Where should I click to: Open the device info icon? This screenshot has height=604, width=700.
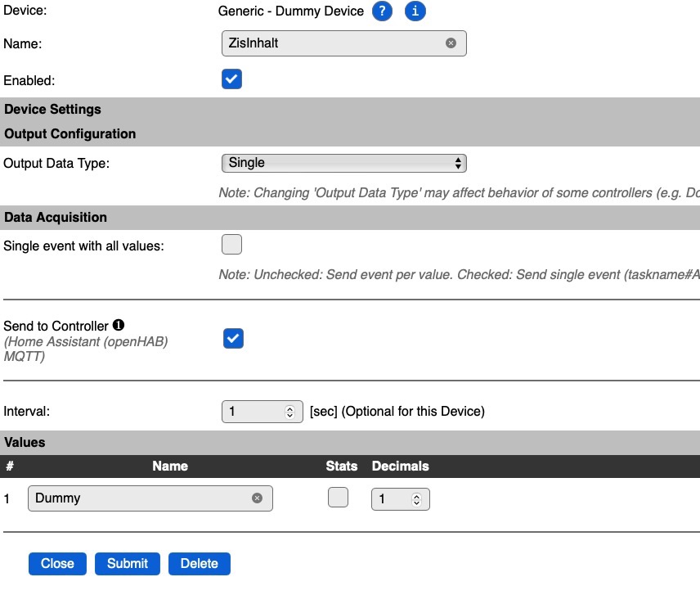tap(415, 11)
